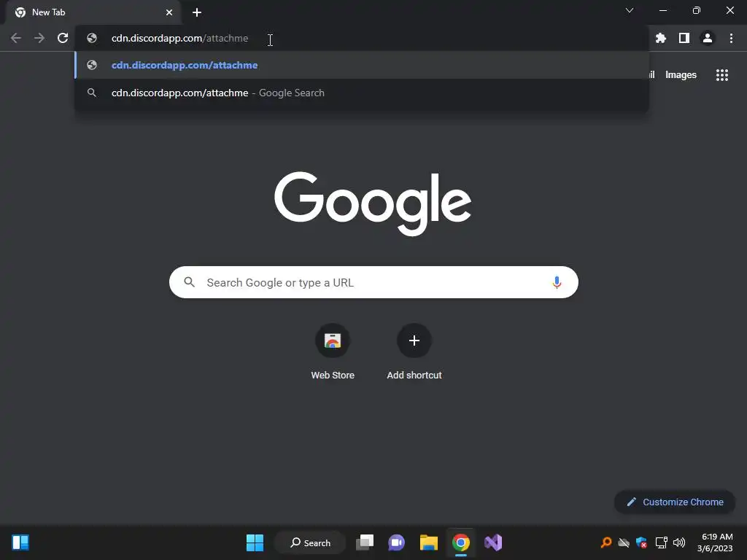Open the tab search chevron
The image size is (747, 560).
point(630,10)
